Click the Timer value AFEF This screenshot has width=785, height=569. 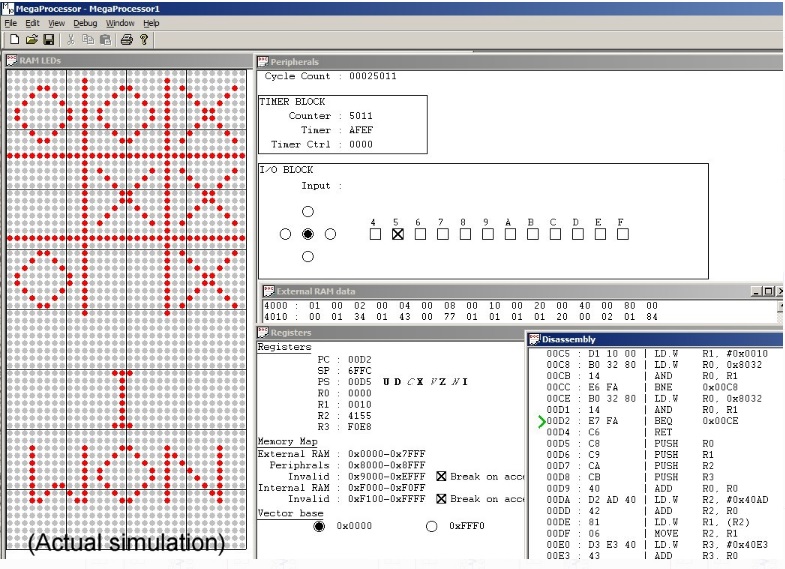tap(361, 130)
